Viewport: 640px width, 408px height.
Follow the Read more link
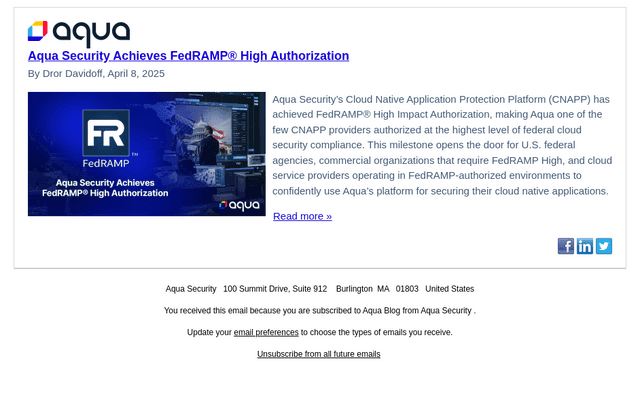coord(302,216)
